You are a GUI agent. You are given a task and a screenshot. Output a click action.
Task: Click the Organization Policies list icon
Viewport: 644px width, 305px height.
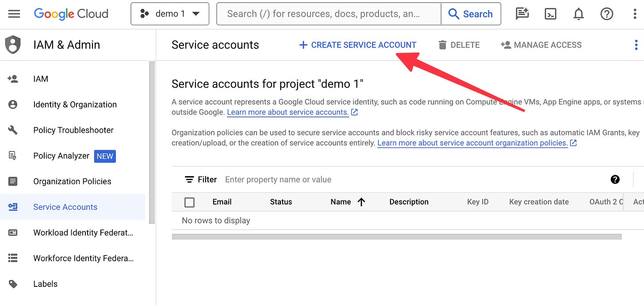(x=13, y=181)
